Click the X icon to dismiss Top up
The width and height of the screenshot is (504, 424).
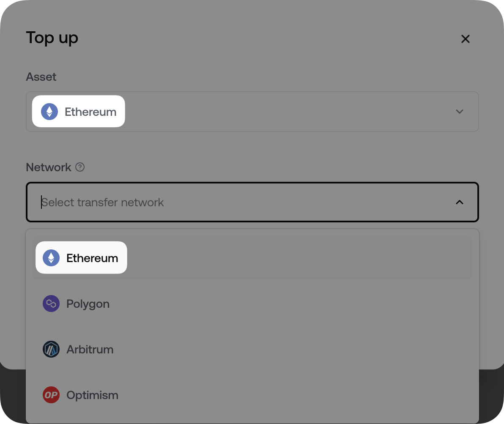click(x=466, y=38)
